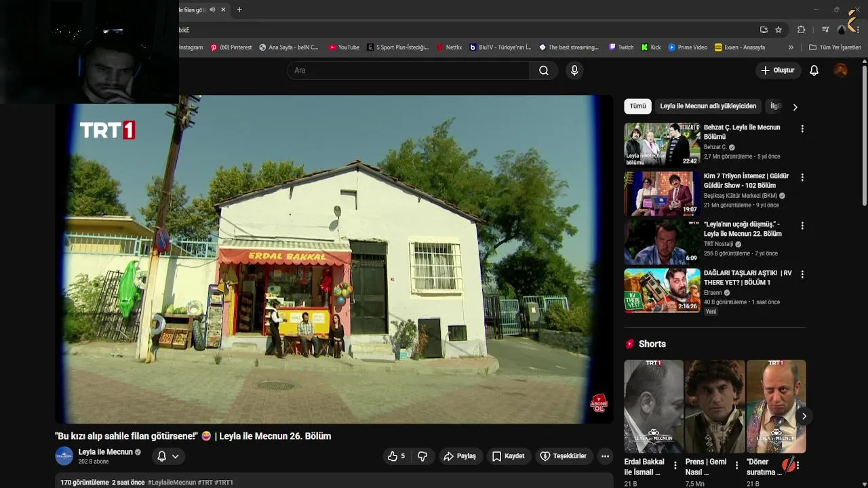
Task: Open YouTube bookmark in bookmarks bar
Action: point(344,47)
